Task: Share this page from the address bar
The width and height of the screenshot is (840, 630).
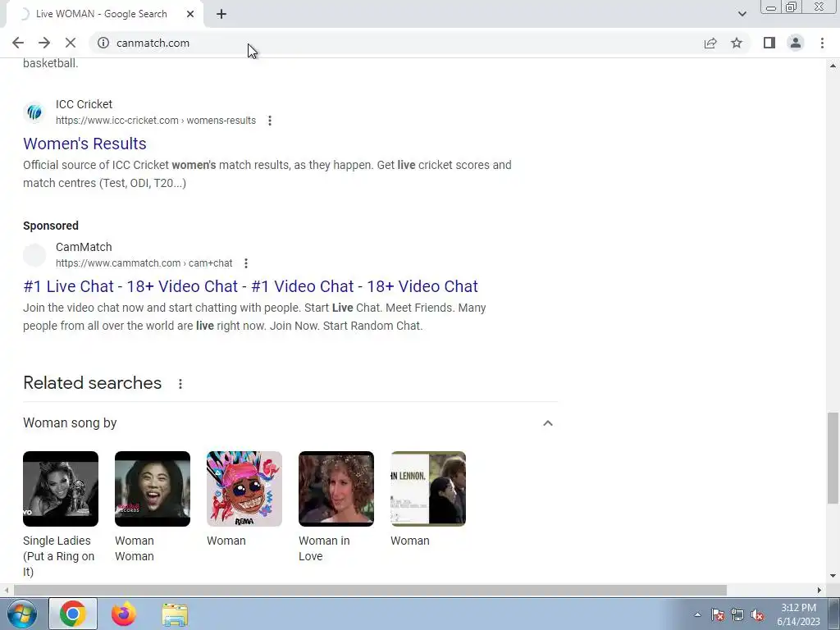Action: click(x=710, y=43)
